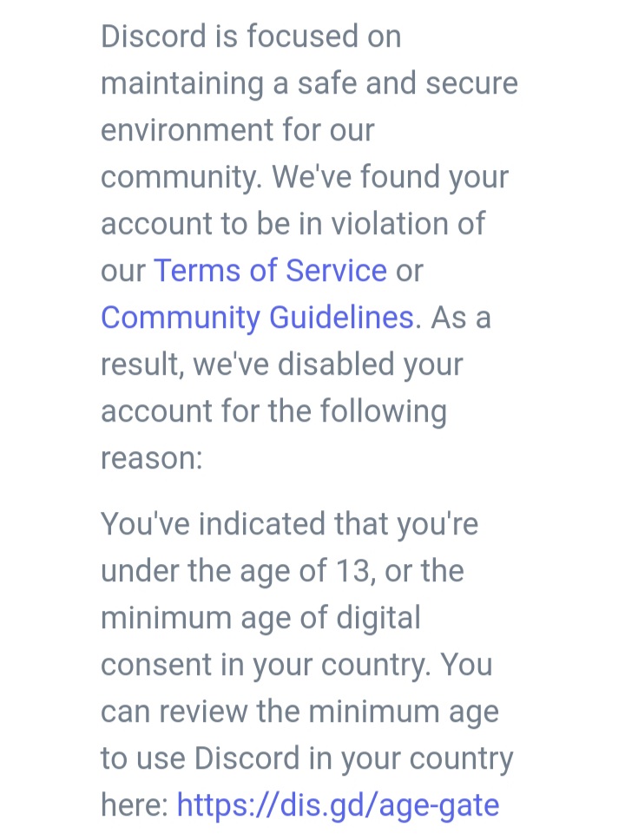The width and height of the screenshot is (625, 840).
Task: Click the text "We've found your"
Action: [x=391, y=177]
